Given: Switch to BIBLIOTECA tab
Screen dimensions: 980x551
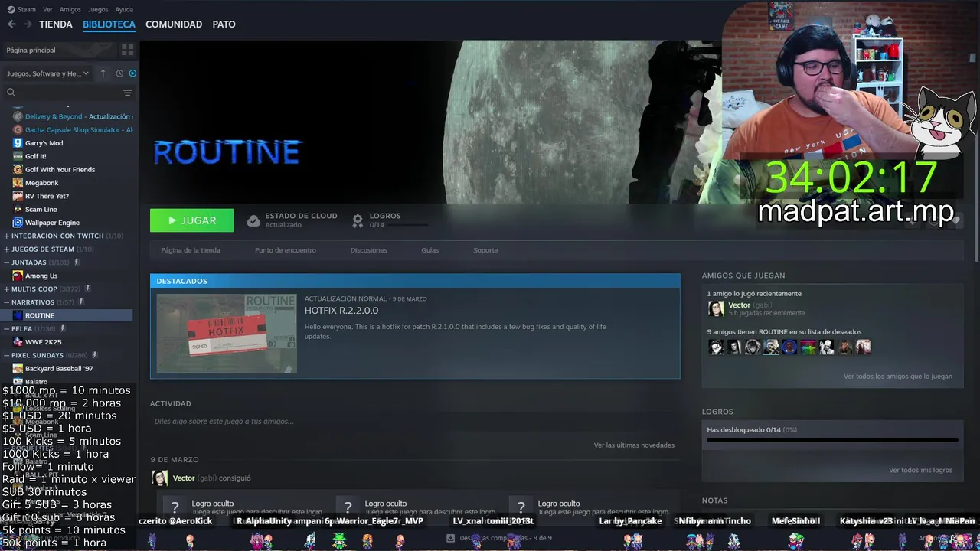Looking at the screenshot, I should [x=109, y=24].
